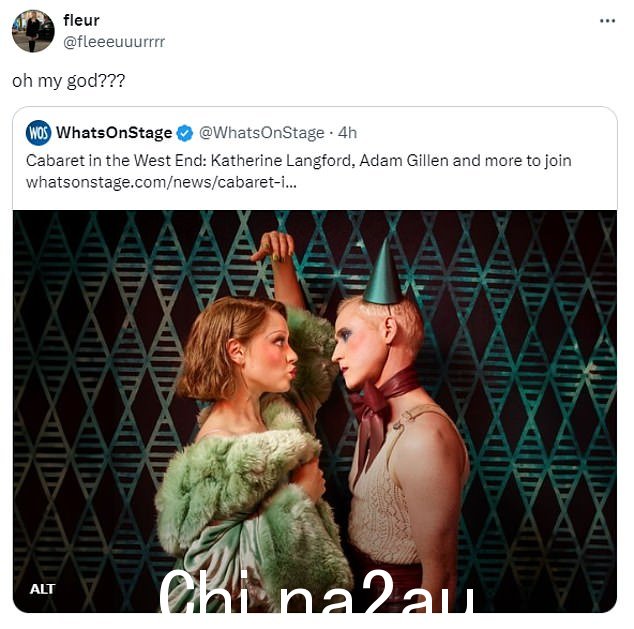Viewport: 634px width, 629px height.
Task: Open the @fleeeuuurrrr handle
Action: click(114, 42)
